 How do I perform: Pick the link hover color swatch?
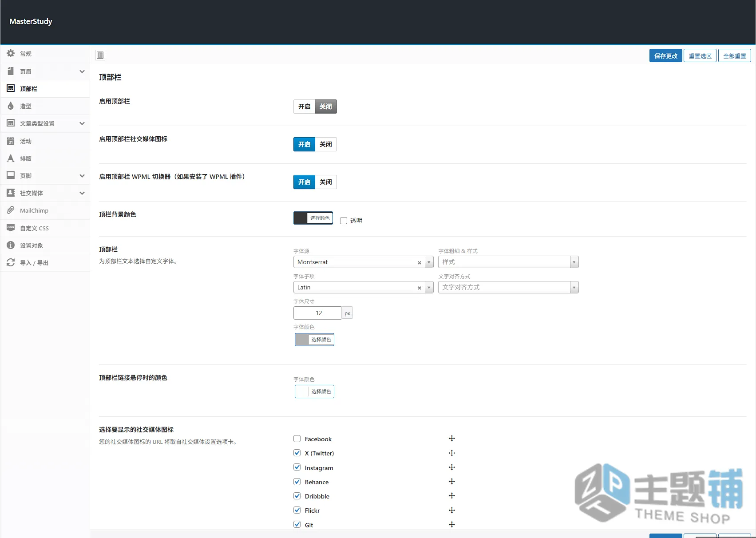314,392
